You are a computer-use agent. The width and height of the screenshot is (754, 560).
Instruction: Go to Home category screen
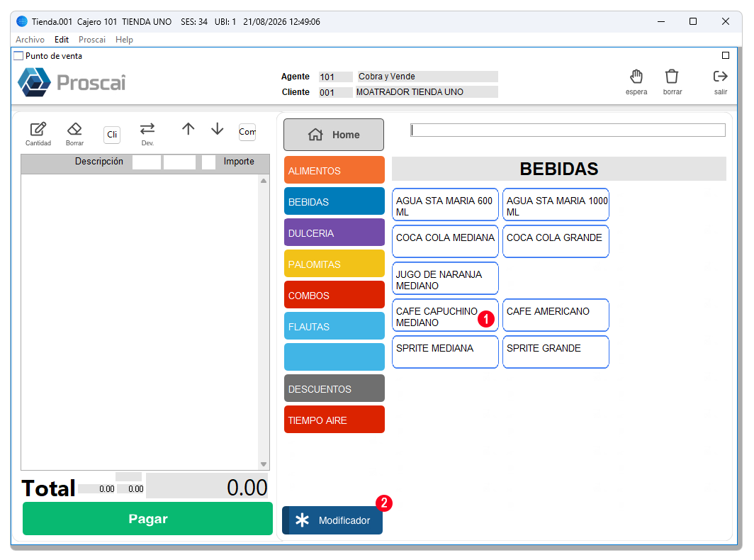click(x=334, y=135)
